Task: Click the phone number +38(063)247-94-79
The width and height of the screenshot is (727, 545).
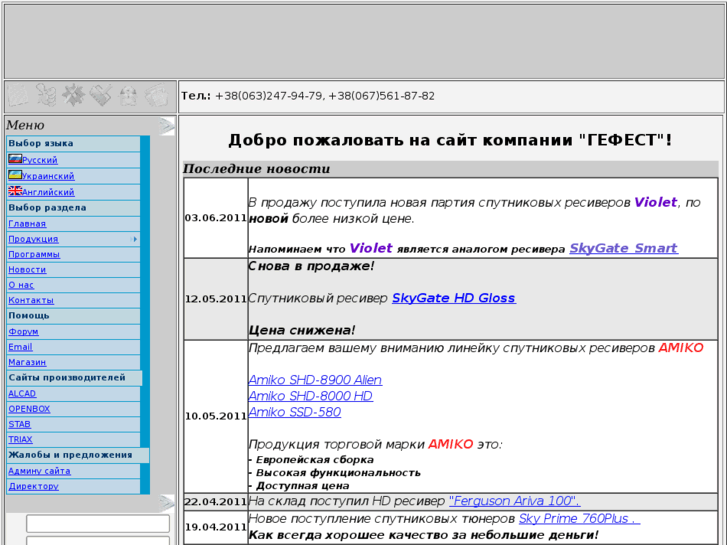Action: 268,96
